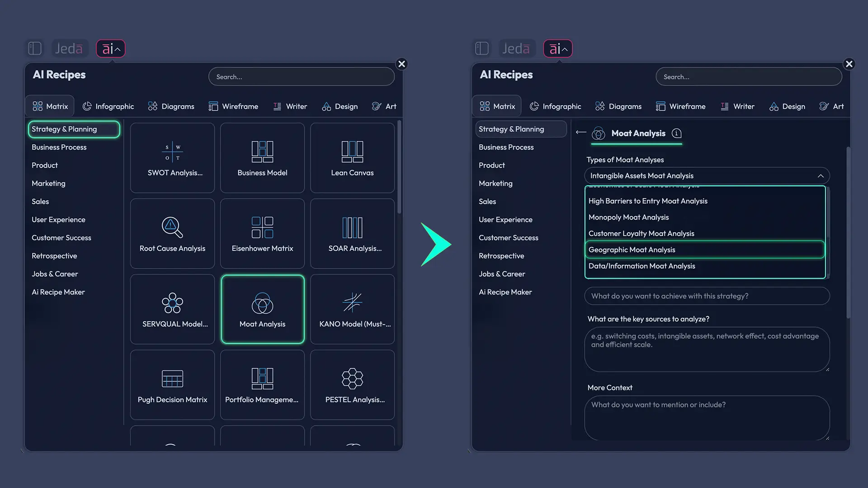The width and height of the screenshot is (868, 488).
Task: Open the Lean Canvas recipe
Action: coord(352,157)
